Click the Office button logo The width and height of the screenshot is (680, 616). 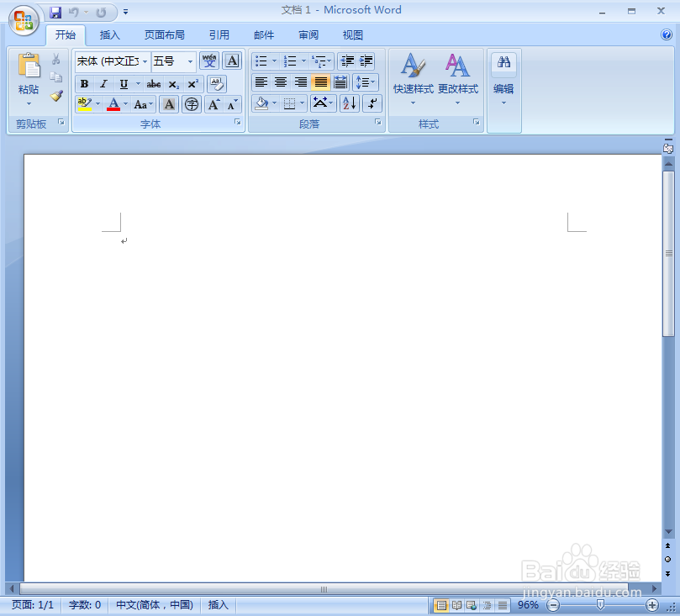pos(24,20)
